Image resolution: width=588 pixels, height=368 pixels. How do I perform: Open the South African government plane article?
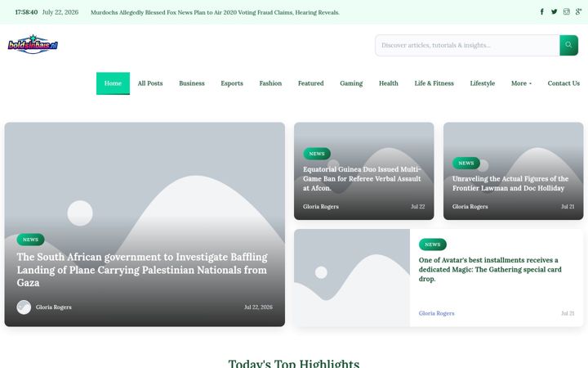[142, 270]
